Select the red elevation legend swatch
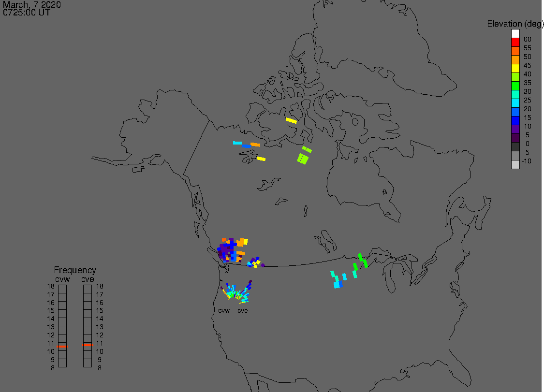 pyautogui.click(x=515, y=43)
